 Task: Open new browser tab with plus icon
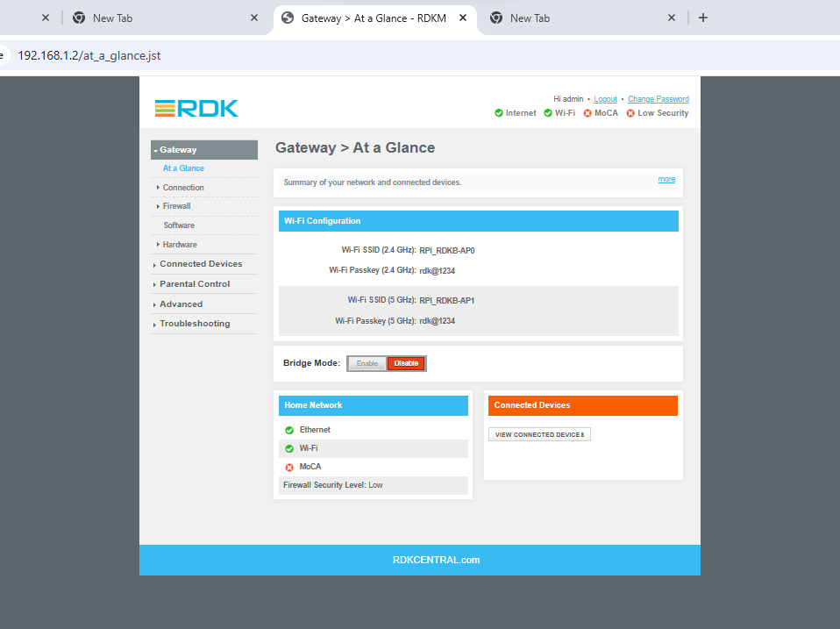[x=702, y=18]
